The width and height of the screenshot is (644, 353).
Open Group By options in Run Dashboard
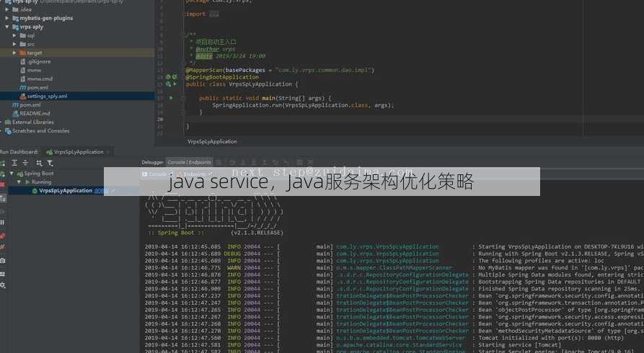[x=39, y=163]
